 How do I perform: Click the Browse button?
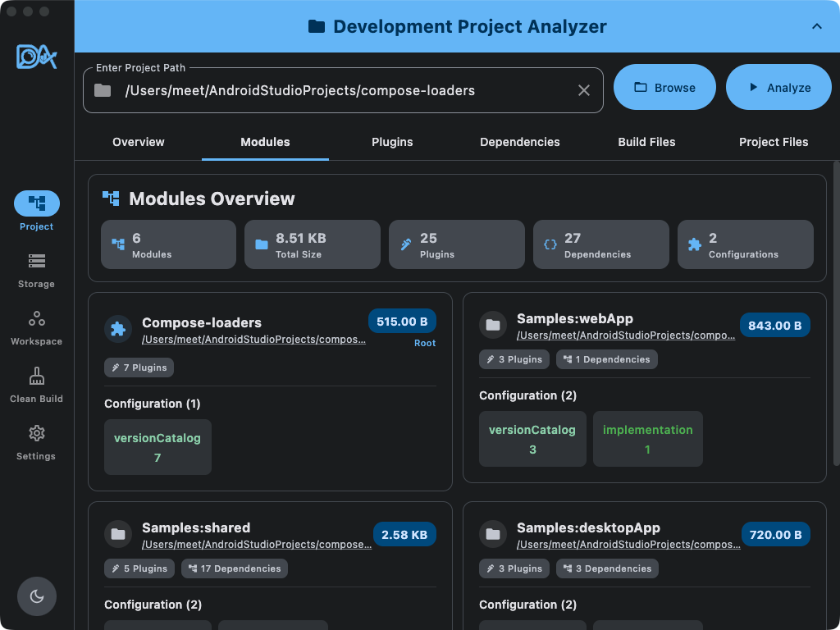664,87
